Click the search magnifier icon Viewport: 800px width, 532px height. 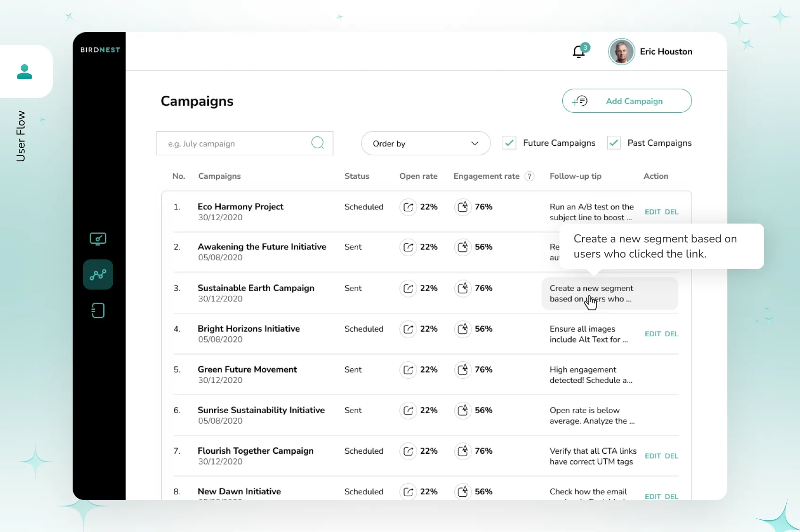[x=317, y=143]
